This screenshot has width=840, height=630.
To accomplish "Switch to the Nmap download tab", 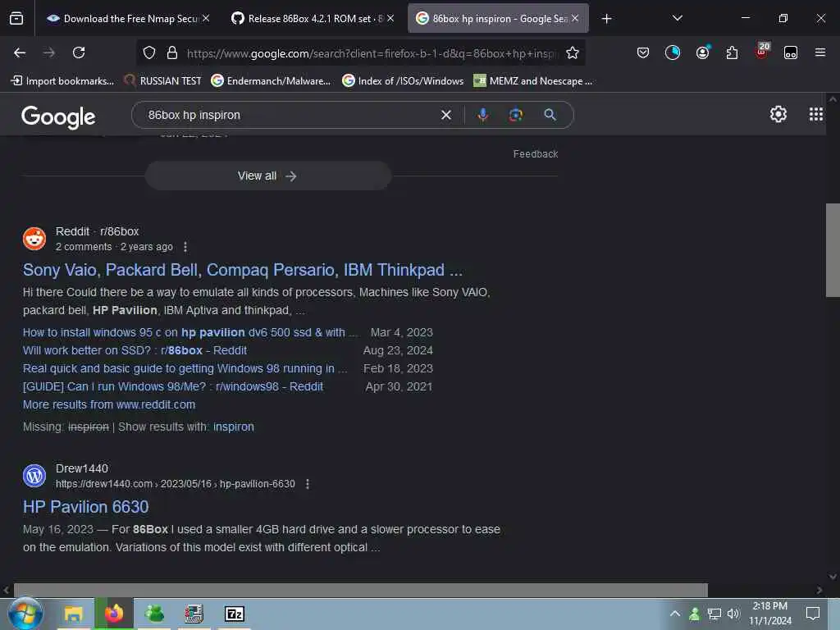I will tap(128, 19).
